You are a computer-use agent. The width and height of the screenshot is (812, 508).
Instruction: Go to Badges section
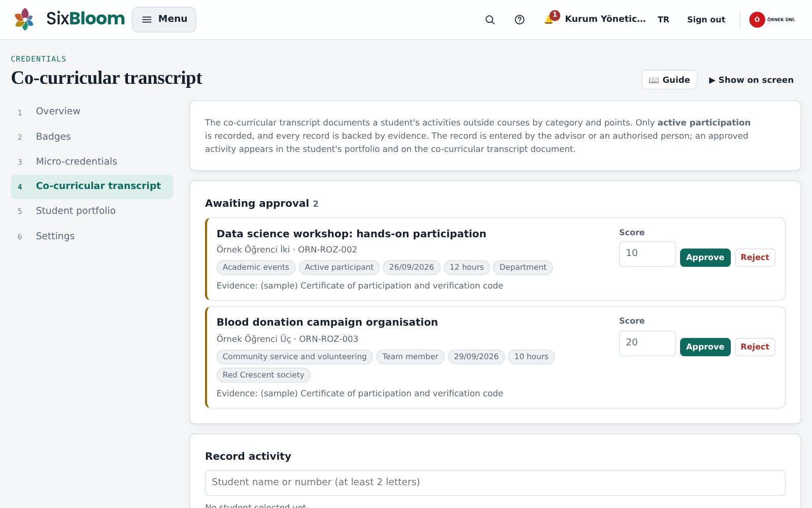(92, 136)
